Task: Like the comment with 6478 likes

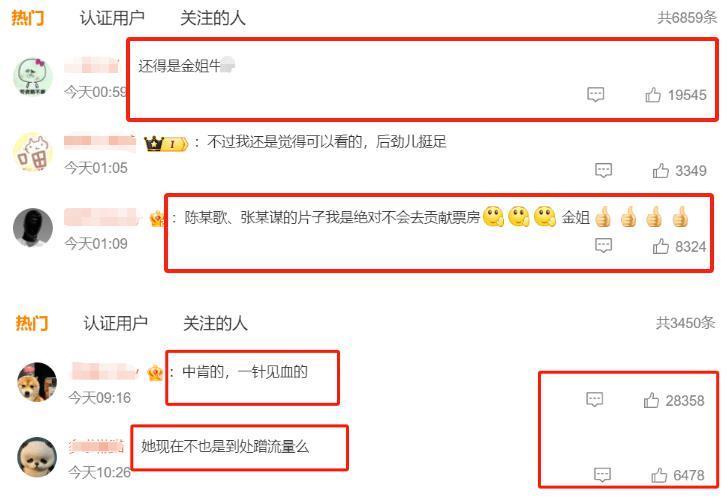Action: coord(659,475)
